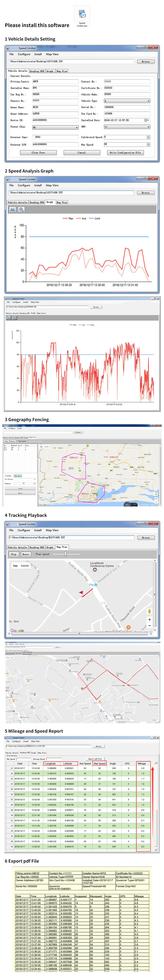Click the save icon in the Speed Analysis Graph window

tap(12, 209)
